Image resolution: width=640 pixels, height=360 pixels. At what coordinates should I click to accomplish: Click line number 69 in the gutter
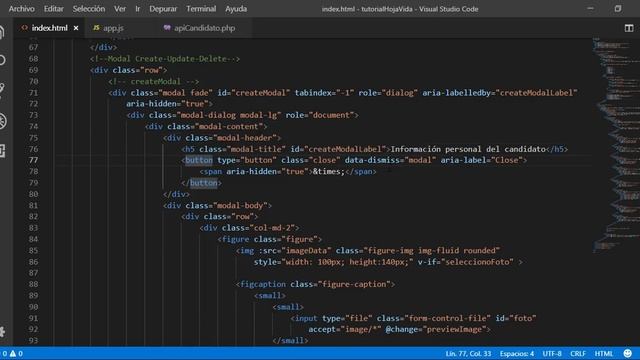click(33, 70)
